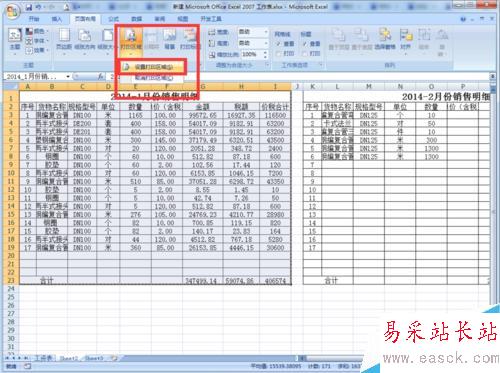Viewport: 500px width, 373px height.
Task: Click the Background (背景) button
Action: 170,40
